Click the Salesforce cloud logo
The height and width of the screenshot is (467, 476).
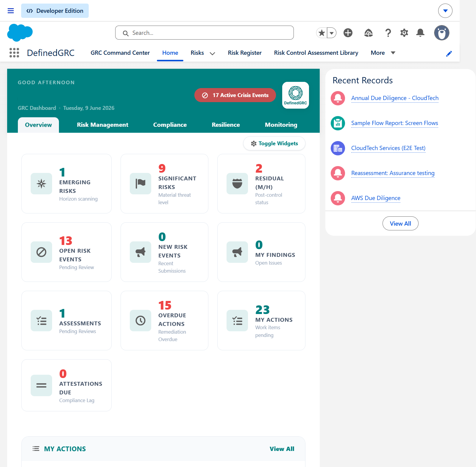click(x=20, y=32)
